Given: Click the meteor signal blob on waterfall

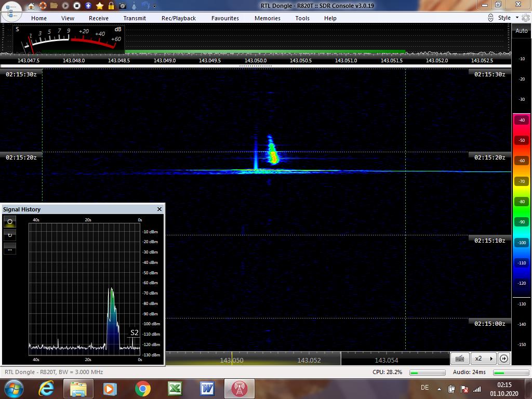Looking at the screenshot, I should (272, 151).
